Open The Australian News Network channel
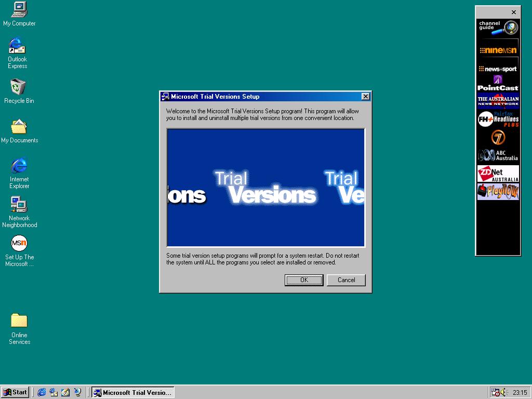The height and width of the screenshot is (399, 532). pos(498,101)
